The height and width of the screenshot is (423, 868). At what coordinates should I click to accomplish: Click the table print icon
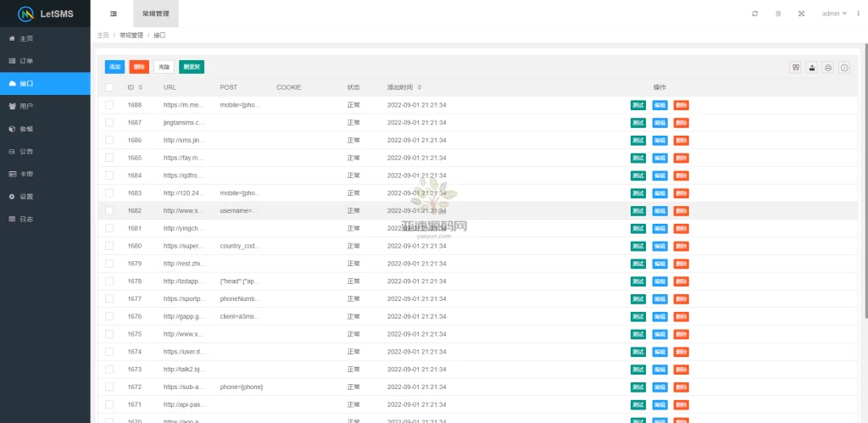(828, 68)
